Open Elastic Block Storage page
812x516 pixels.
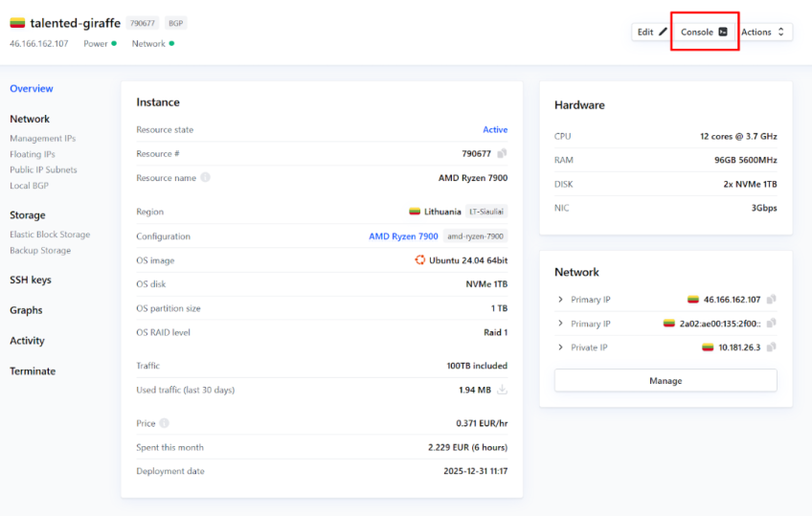pyautogui.click(x=50, y=235)
